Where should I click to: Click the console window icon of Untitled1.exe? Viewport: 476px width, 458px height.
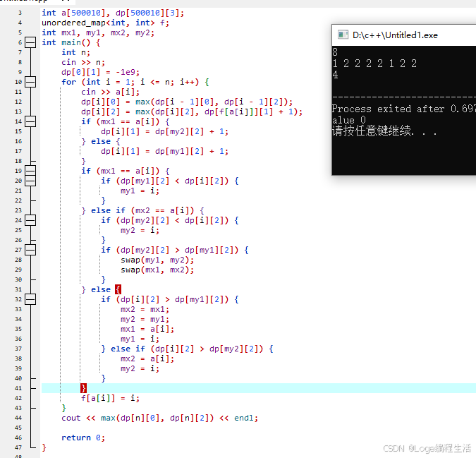pos(343,35)
